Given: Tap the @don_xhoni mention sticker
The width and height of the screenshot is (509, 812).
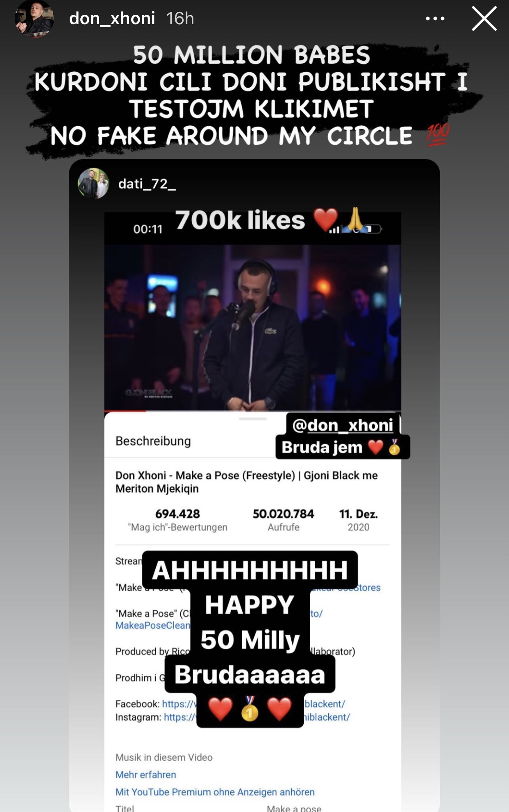Looking at the screenshot, I should (343, 425).
